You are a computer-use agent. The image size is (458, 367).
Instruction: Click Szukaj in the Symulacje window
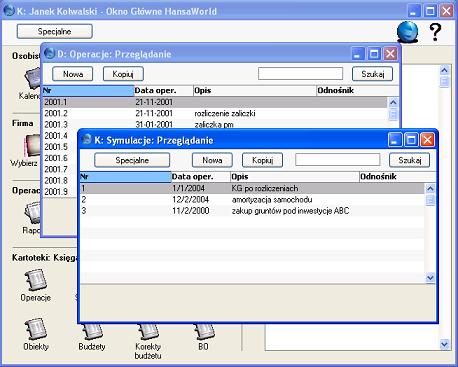(410, 160)
